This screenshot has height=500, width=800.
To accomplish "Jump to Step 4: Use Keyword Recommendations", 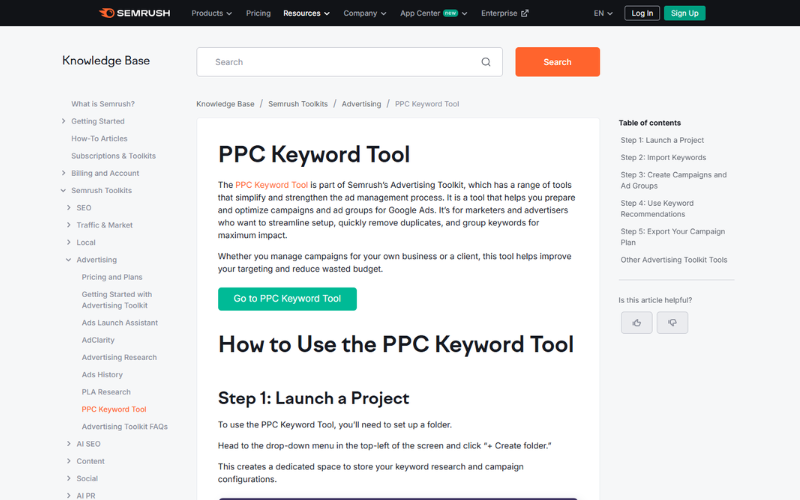I will (657, 209).
